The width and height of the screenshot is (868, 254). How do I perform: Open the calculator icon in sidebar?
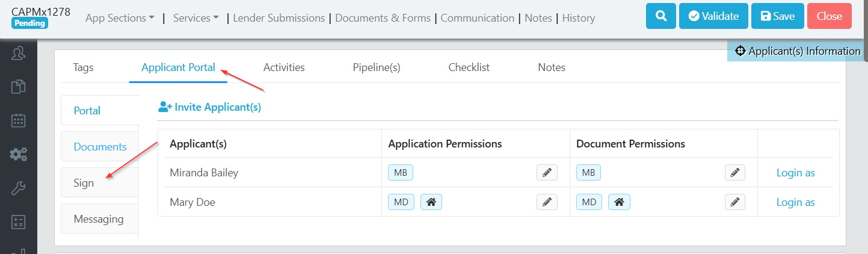[x=19, y=221]
